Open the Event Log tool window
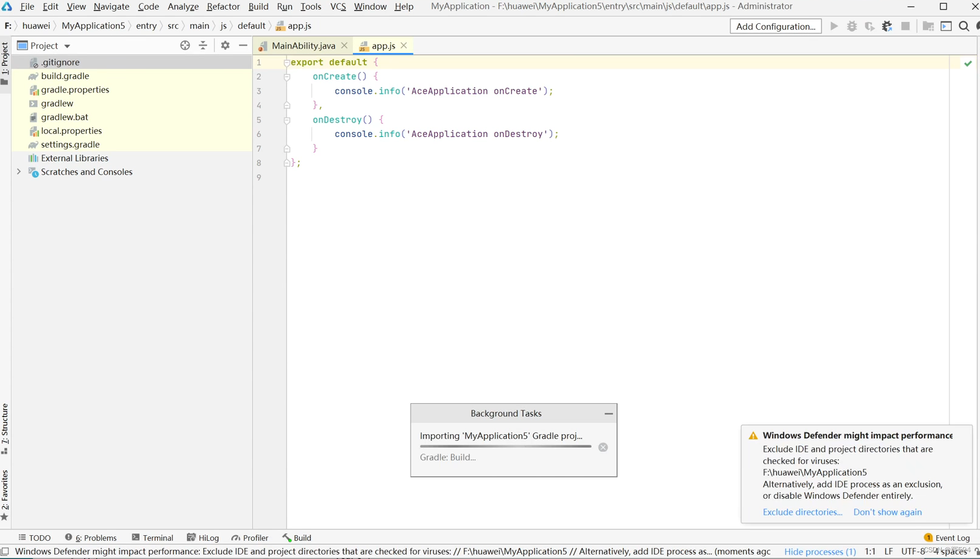980x559 pixels. tap(947, 538)
